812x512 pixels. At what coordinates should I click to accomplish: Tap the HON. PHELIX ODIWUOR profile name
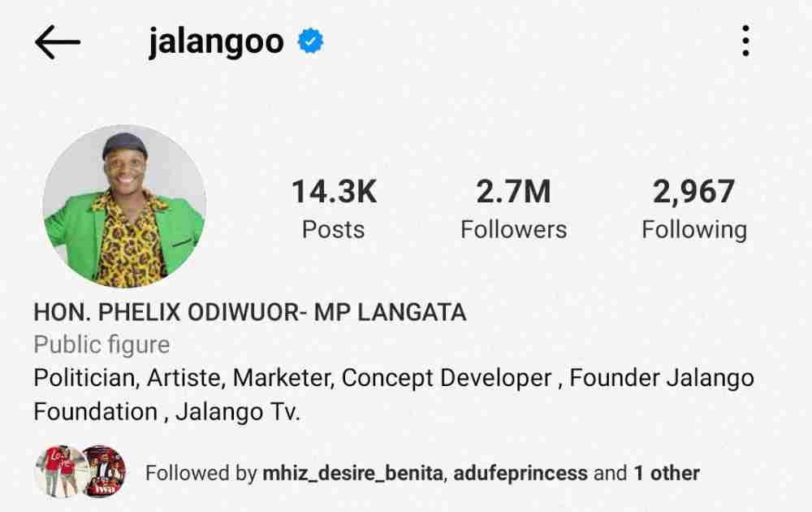[x=250, y=313]
